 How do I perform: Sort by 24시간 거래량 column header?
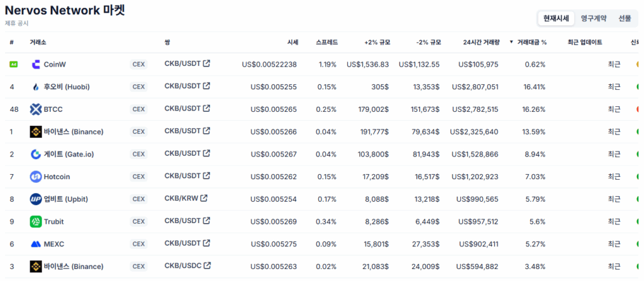481,42
